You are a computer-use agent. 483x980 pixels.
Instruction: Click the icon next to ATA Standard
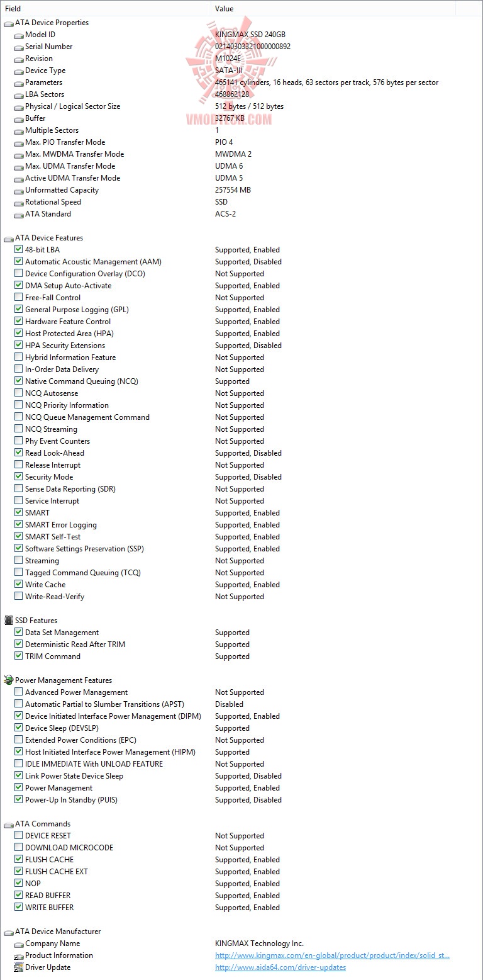18,215
